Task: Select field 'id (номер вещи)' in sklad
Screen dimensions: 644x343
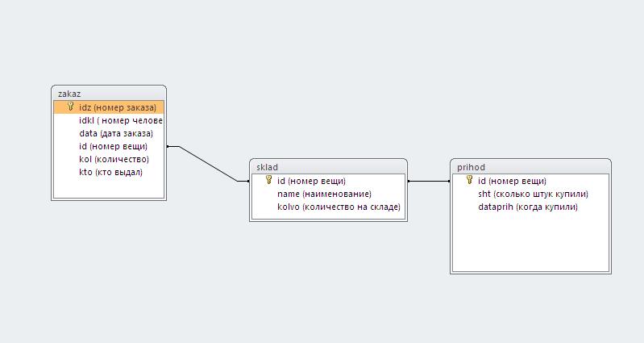Action: click(329, 181)
